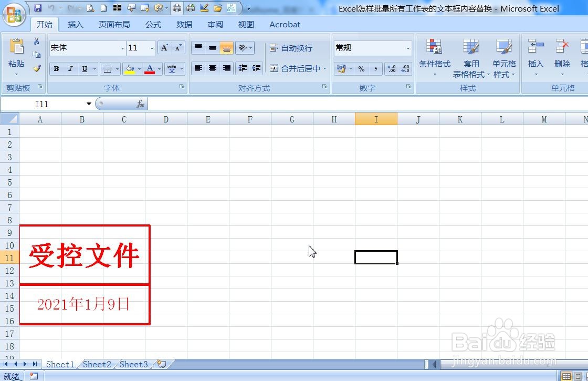Click the text orientation icon
The image size is (588, 381).
[x=243, y=48]
